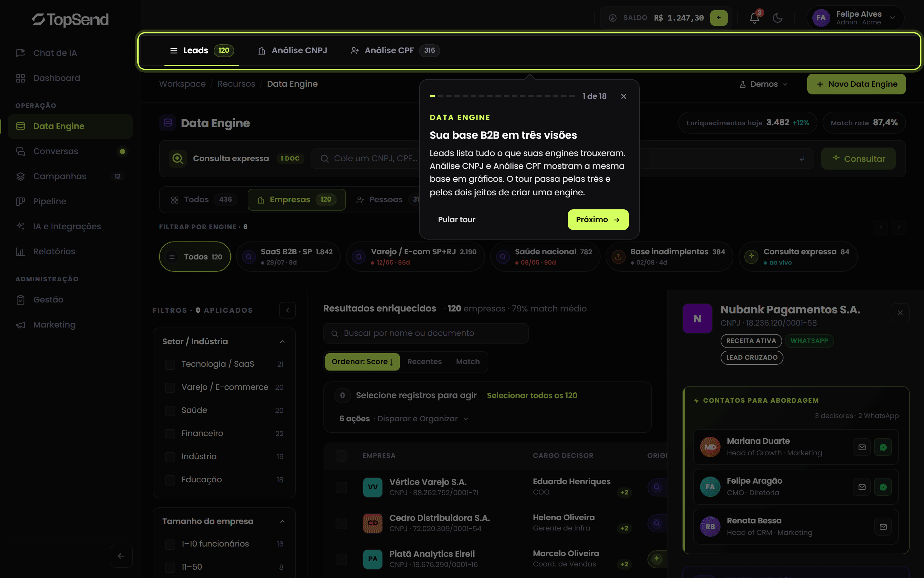Collapse sidebar with left arrow button
The image size is (924, 578).
[x=121, y=556]
